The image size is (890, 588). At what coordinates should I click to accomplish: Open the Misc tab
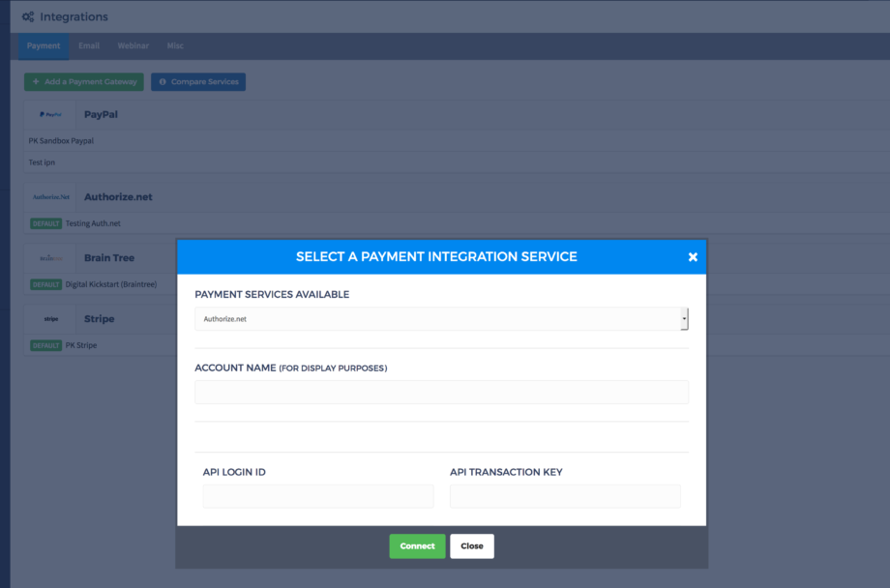point(175,46)
